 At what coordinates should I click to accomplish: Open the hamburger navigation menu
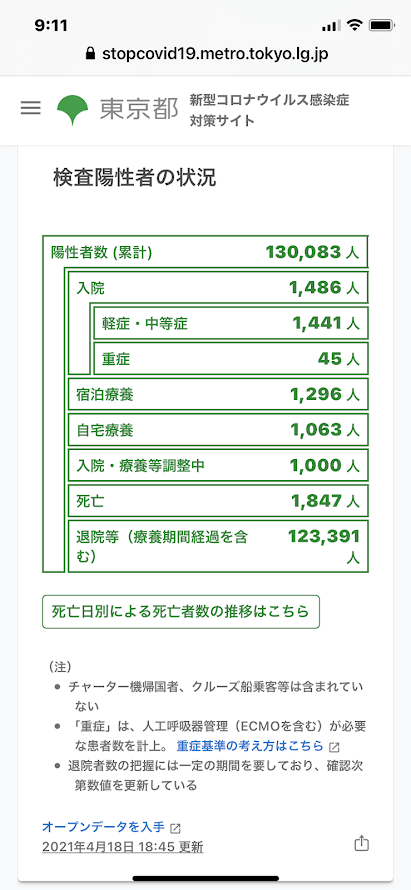pos(31,108)
